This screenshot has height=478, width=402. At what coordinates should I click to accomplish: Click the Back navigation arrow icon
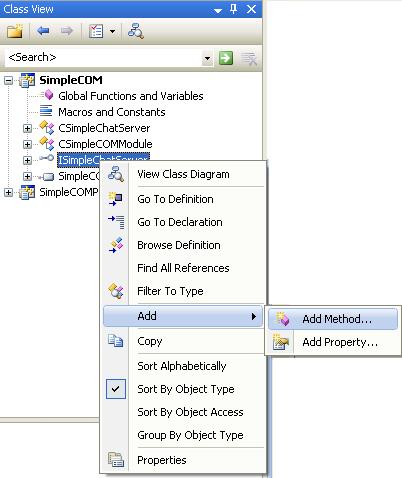[x=43, y=31]
